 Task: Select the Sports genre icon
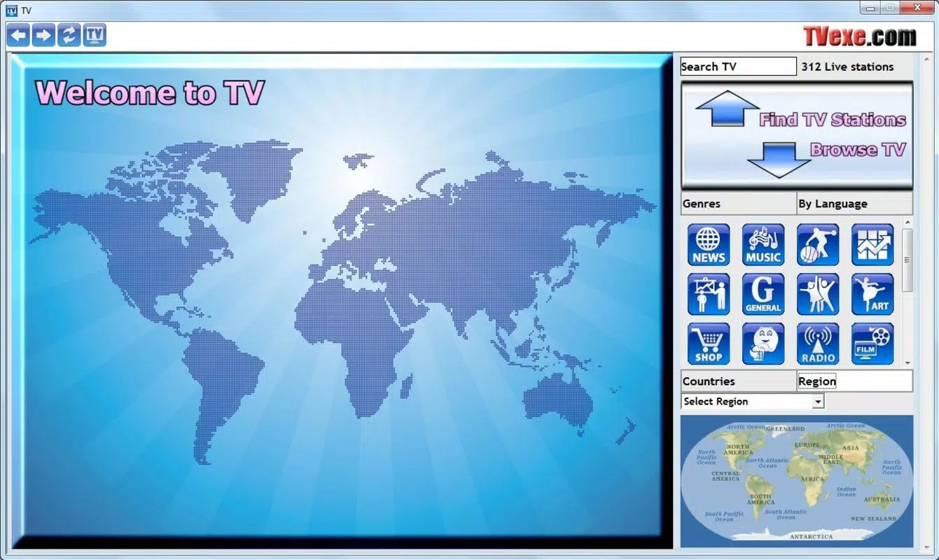818,245
